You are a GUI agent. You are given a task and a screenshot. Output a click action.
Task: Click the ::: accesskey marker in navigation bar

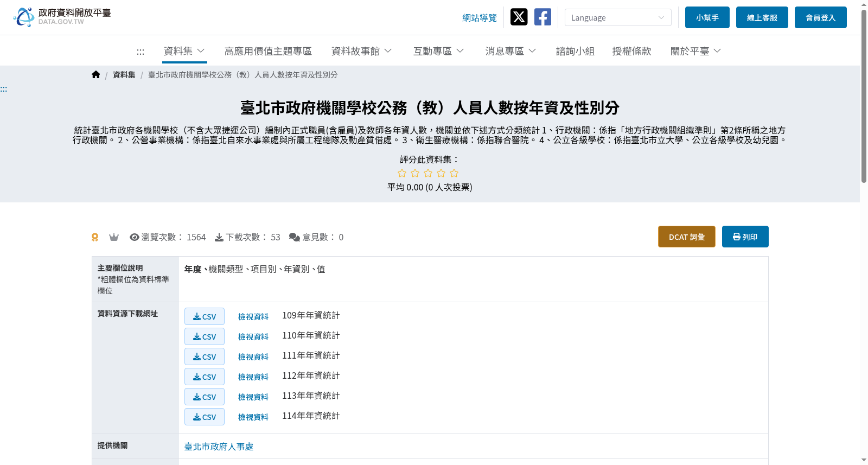click(x=141, y=52)
